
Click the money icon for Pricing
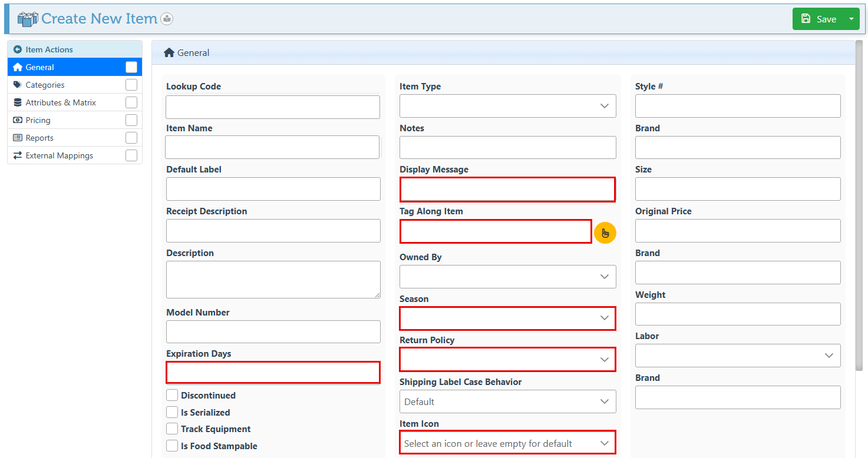tap(17, 120)
